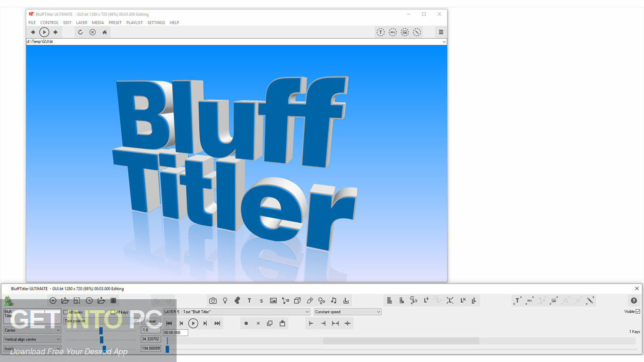The height and width of the screenshot is (362, 644).
Task: Open the FILE menu
Action: 32,23
